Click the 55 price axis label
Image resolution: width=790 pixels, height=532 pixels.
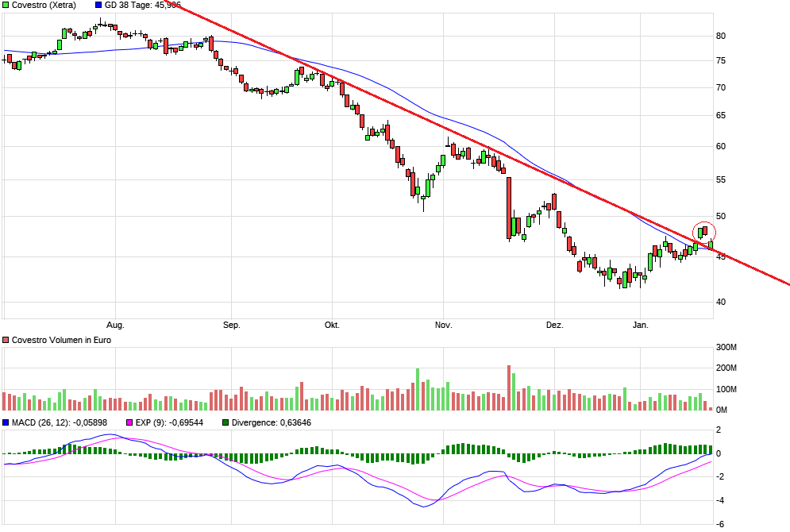point(721,180)
